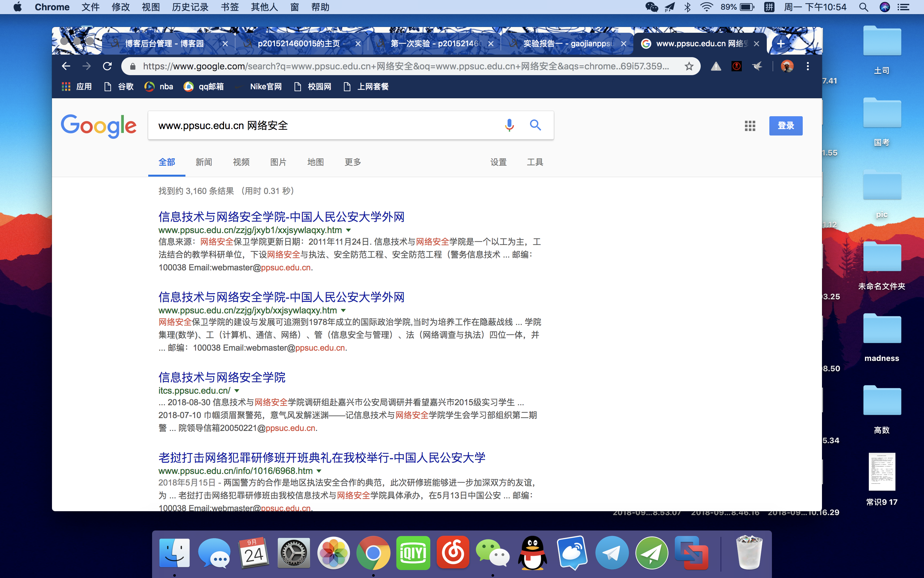Click the 登录 sign-in button
This screenshot has height=578, width=924.
point(786,126)
